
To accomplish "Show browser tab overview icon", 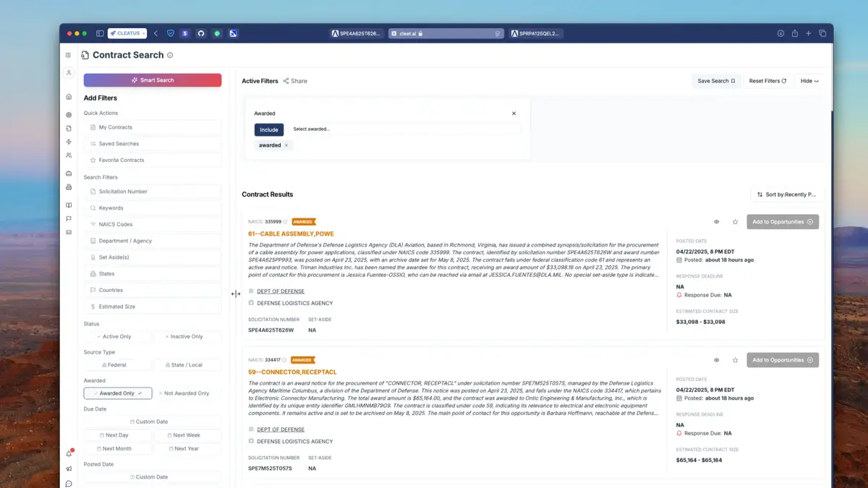I will [x=822, y=33].
